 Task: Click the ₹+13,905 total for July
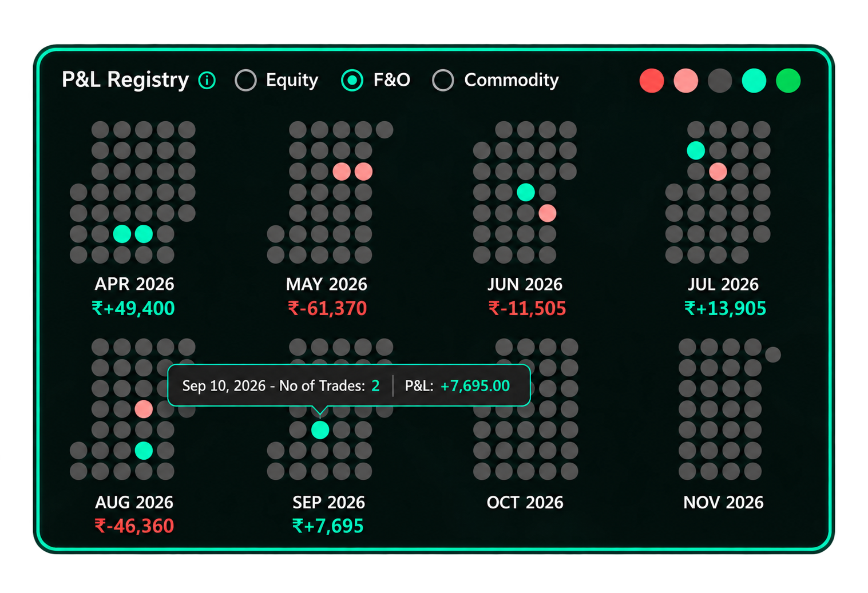pyautogui.click(x=725, y=309)
